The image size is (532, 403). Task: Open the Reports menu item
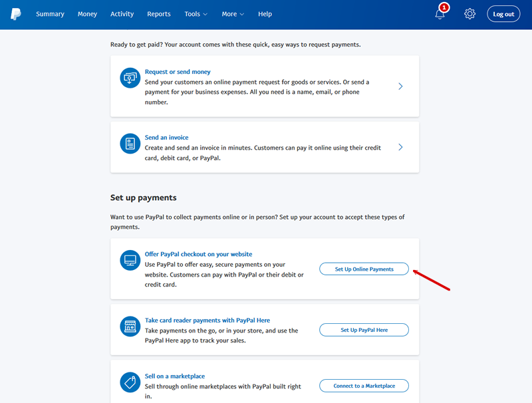click(159, 14)
